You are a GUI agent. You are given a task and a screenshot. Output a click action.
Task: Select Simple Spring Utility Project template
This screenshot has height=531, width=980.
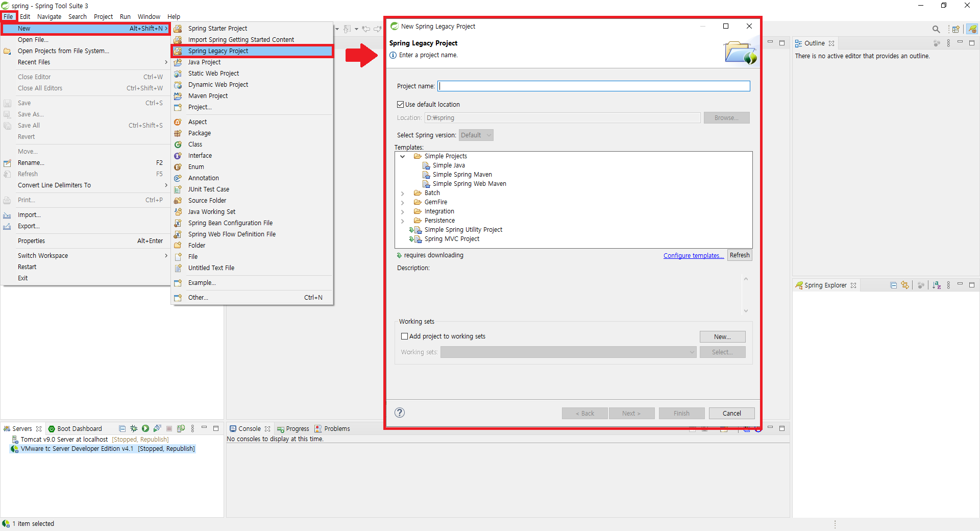tap(463, 230)
